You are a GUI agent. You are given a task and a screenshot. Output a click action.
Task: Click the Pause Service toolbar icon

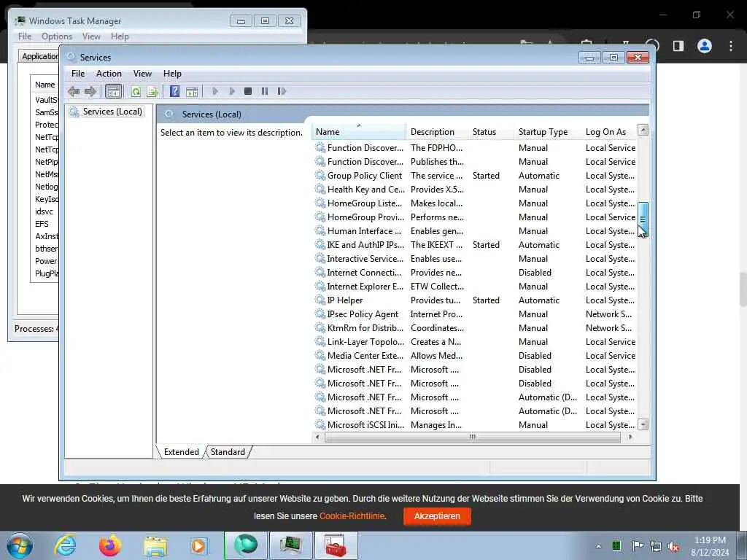point(265,91)
